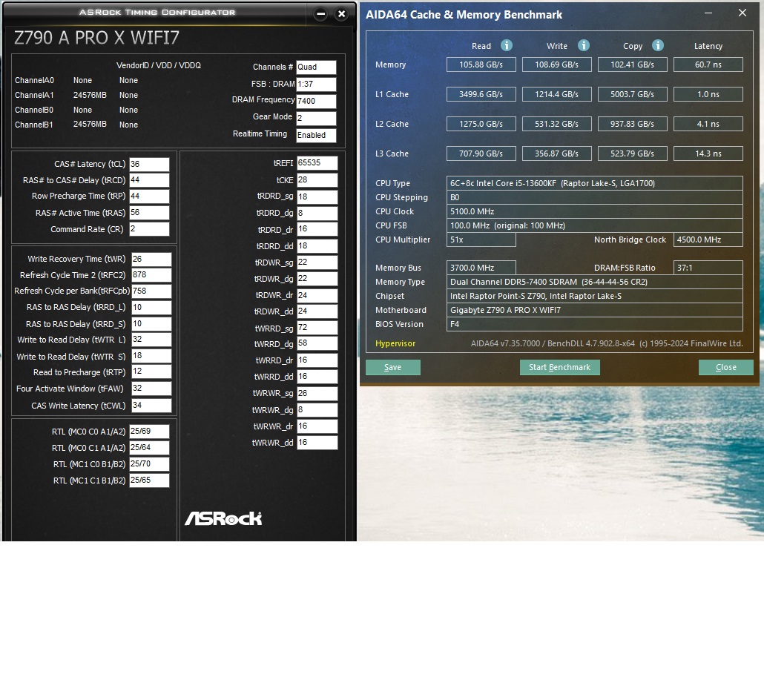Click the Memory Write result 108.69 GB/s
The width and height of the screenshot is (764, 700).
point(556,65)
